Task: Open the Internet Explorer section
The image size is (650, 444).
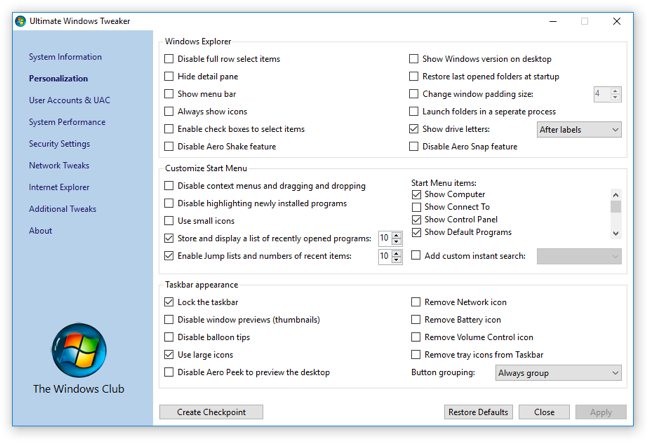Action: tap(59, 187)
